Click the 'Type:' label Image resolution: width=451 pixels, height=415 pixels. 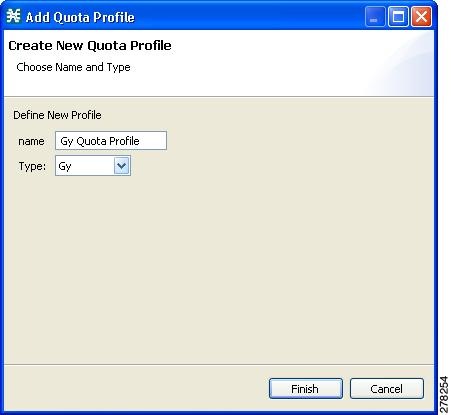point(32,166)
